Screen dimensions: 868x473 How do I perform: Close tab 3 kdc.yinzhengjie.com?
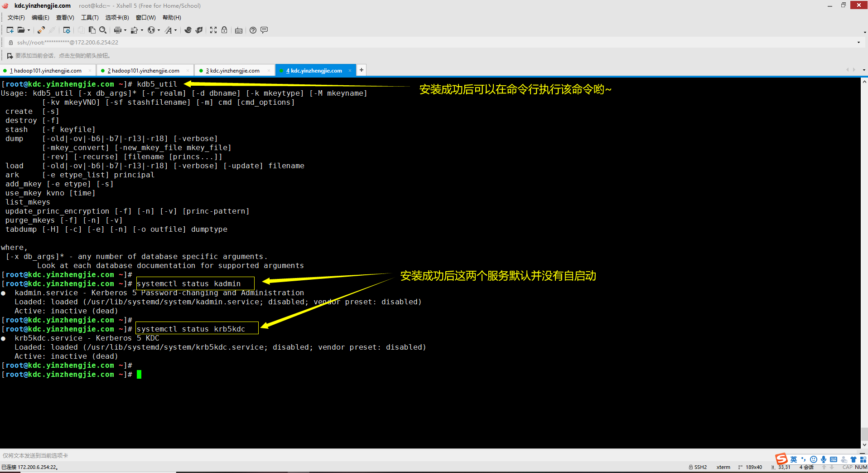tap(269, 71)
